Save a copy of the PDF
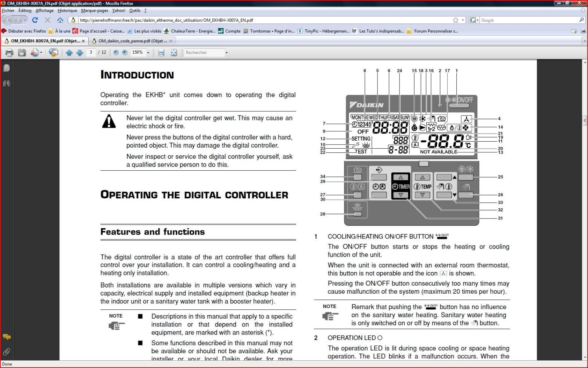The height and width of the screenshot is (368, 588). coord(22,53)
